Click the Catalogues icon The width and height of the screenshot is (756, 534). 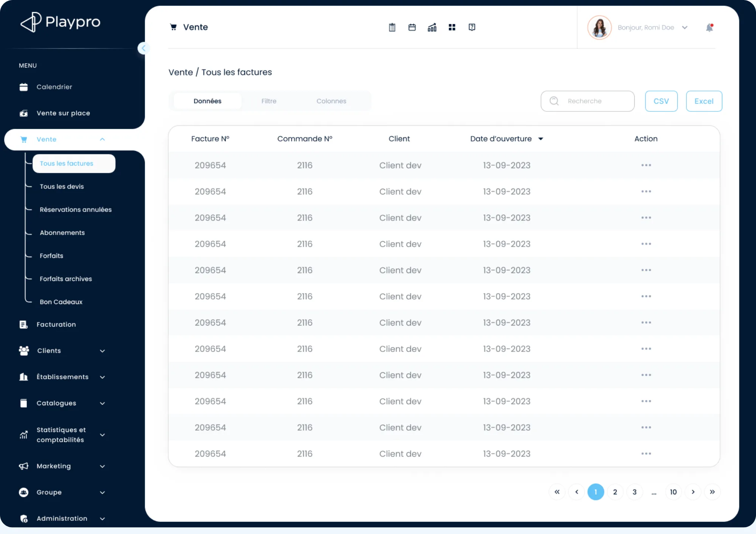(x=23, y=403)
